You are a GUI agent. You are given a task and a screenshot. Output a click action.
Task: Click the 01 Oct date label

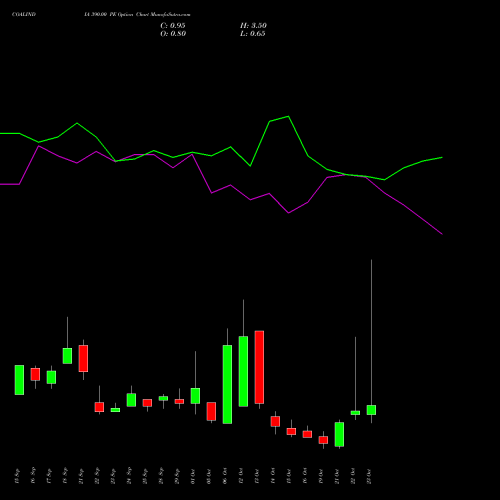tap(193, 475)
